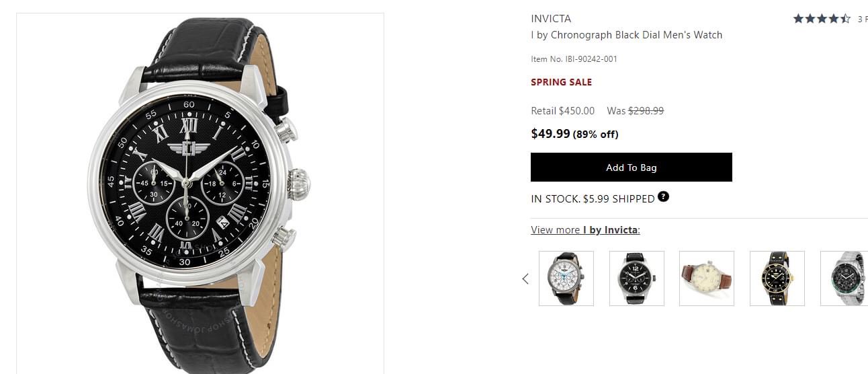
Task: Select the black dial watch with large numerals
Action: coord(636,278)
